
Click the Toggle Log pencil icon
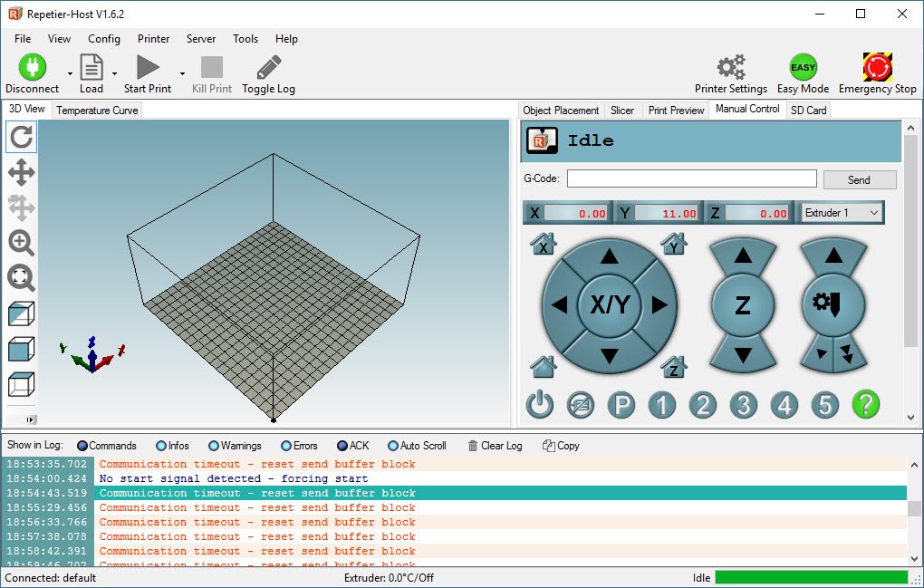269,67
